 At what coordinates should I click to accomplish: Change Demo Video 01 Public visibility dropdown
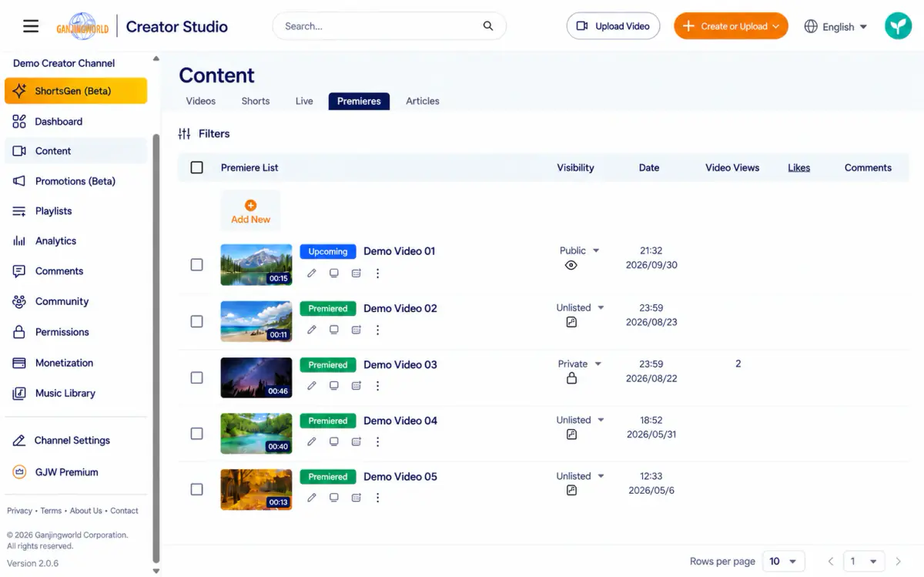pyautogui.click(x=579, y=251)
